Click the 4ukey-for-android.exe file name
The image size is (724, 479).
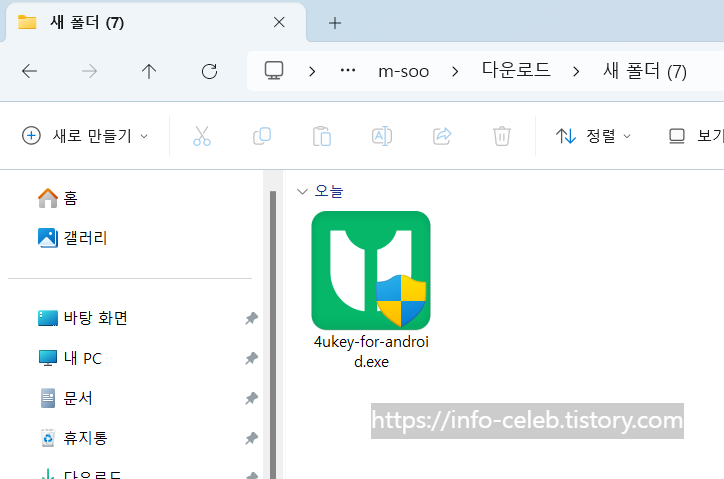coord(371,352)
